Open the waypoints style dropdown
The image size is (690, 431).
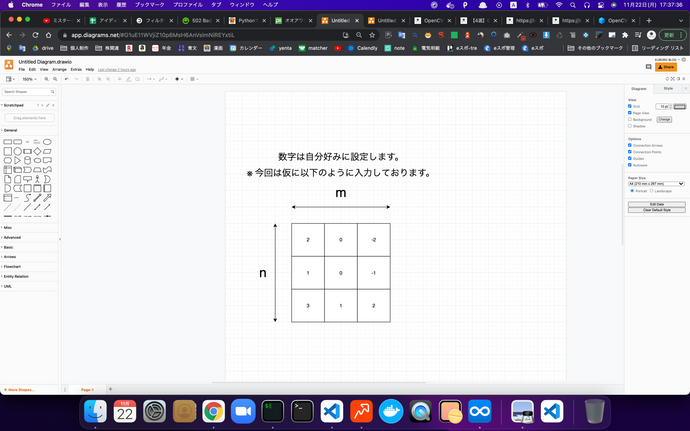coord(163,79)
